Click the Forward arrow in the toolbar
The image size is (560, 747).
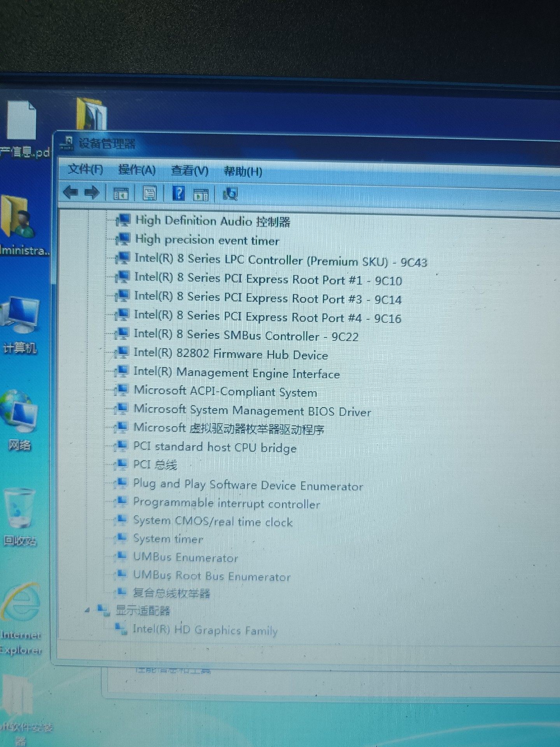(92, 193)
